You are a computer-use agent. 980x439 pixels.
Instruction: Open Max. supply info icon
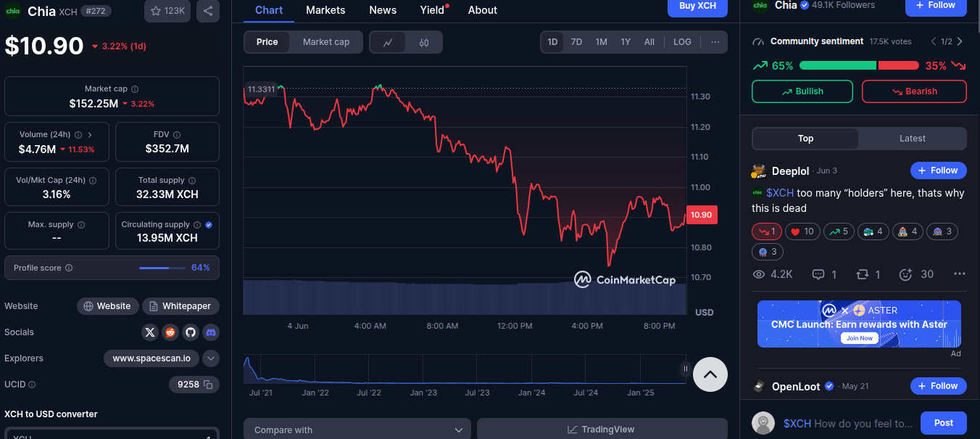[x=81, y=225]
